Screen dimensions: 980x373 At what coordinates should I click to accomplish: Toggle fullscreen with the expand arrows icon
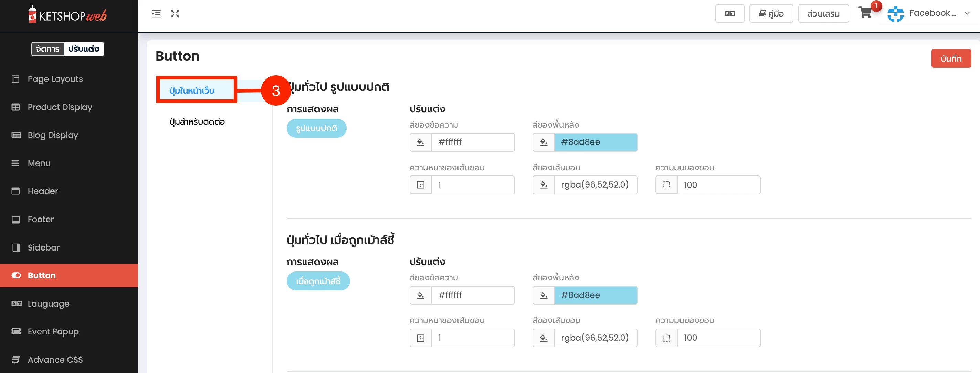(175, 14)
